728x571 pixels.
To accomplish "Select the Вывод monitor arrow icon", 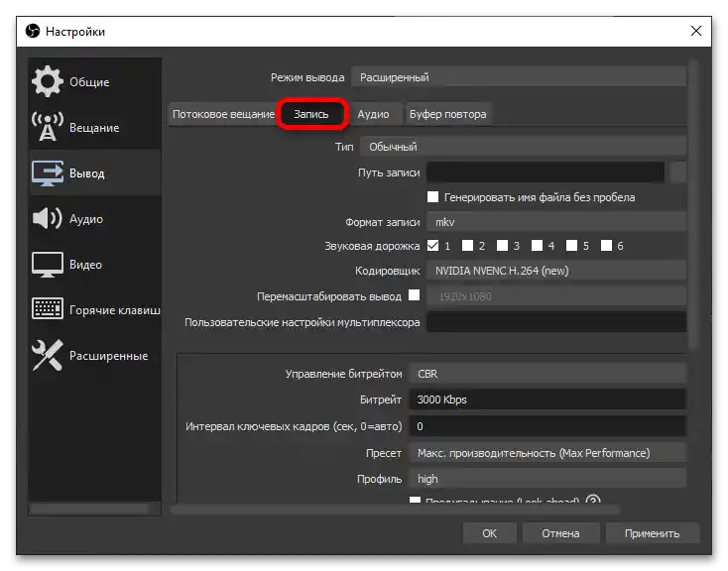I will coord(47,172).
